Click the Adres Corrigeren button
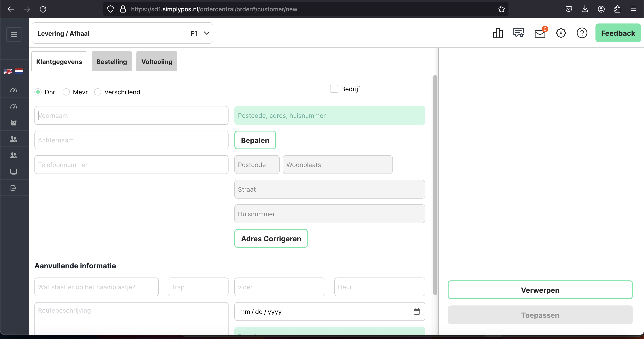The height and width of the screenshot is (339, 644). [271, 239]
